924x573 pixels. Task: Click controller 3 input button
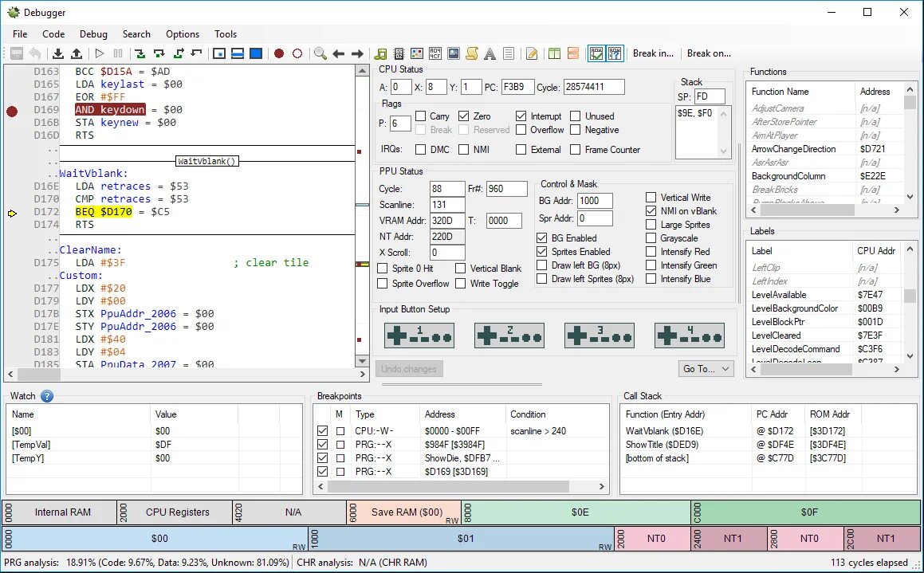point(600,336)
